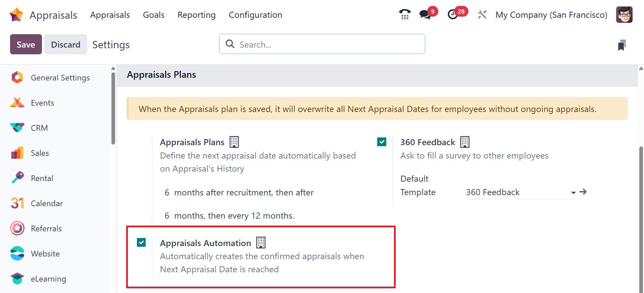Select CRM in the settings sidebar
This screenshot has width=644, height=293.
[39, 128]
